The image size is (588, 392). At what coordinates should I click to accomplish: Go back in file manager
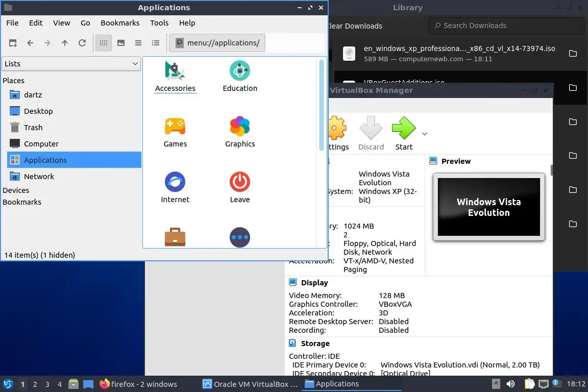[x=31, y=43]
